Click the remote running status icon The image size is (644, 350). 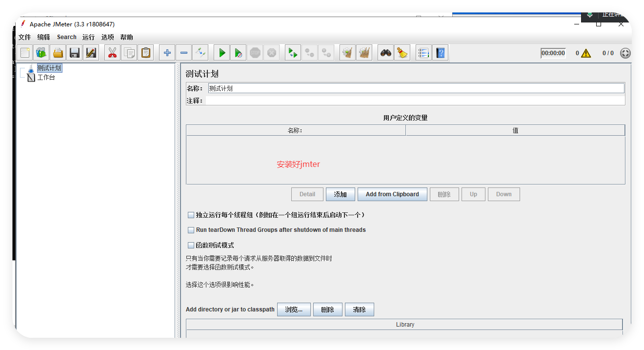pyautogui.click(x=625, y=53)
